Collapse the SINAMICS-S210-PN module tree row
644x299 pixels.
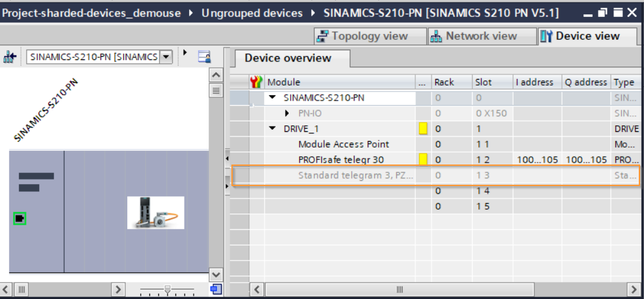point(272,98)
